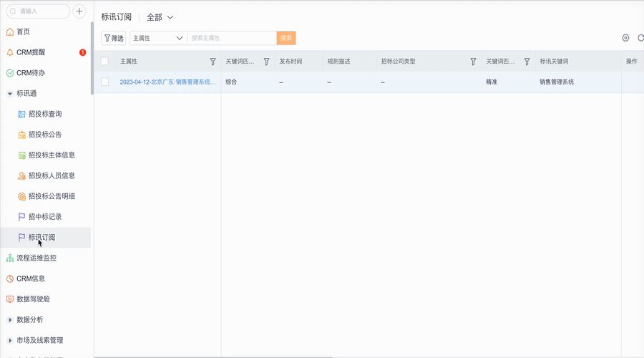This screenshot has width=644, height=358.
Task: Toggle the select-all header checkbox
Action: (104, 62)
